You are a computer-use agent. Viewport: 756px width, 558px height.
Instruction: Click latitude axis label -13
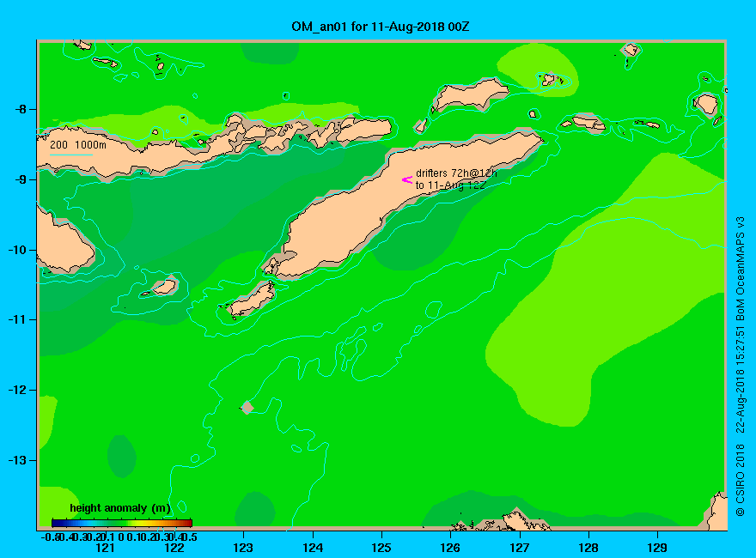18,460
